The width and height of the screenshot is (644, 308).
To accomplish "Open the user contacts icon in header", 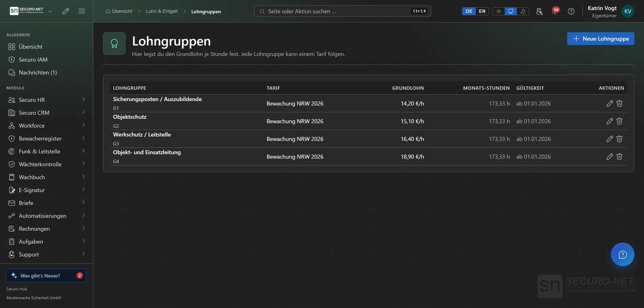I will tap(539, 11).
